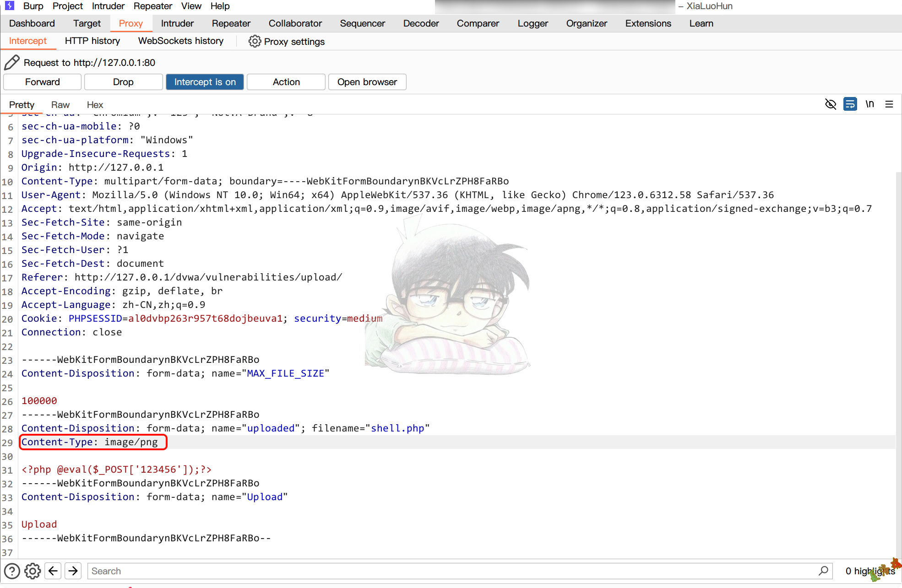Click the Accept-Language header line
The width and height of the screenshot is (902, 588).
click(x=113, y=305)
